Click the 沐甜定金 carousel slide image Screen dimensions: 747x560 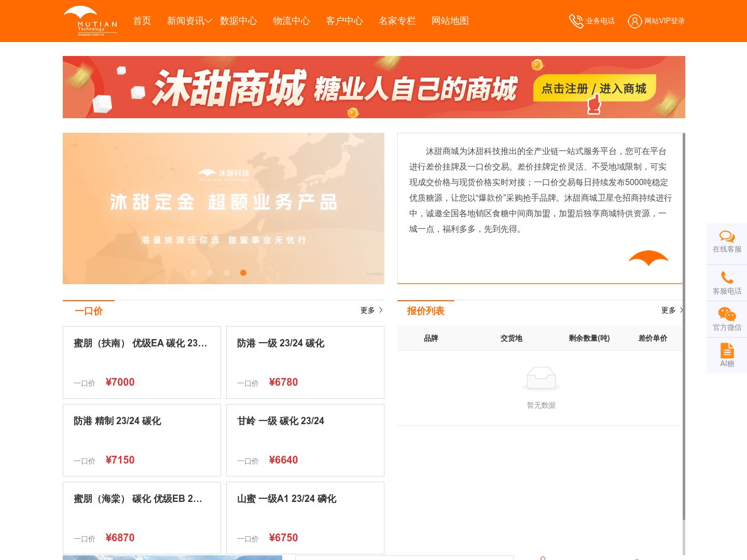coord(224,208)
